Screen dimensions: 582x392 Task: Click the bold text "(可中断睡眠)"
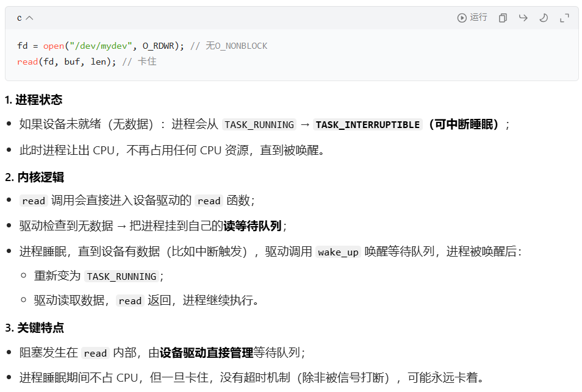pos(463,124)
